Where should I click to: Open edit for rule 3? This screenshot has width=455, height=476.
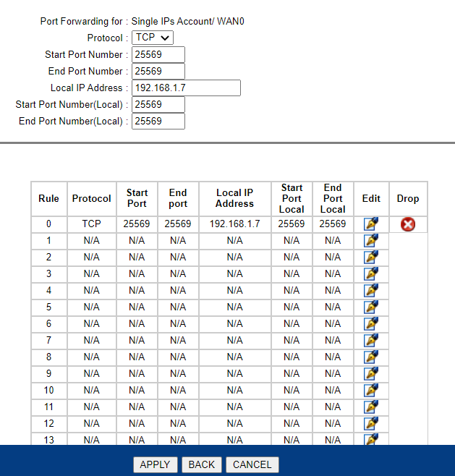pos(371,274)
